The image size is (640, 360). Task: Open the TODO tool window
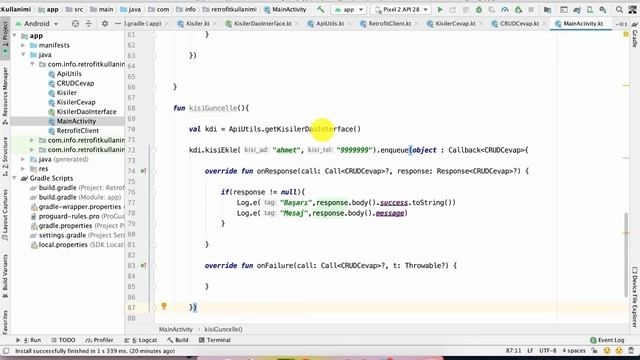(64, 340)
